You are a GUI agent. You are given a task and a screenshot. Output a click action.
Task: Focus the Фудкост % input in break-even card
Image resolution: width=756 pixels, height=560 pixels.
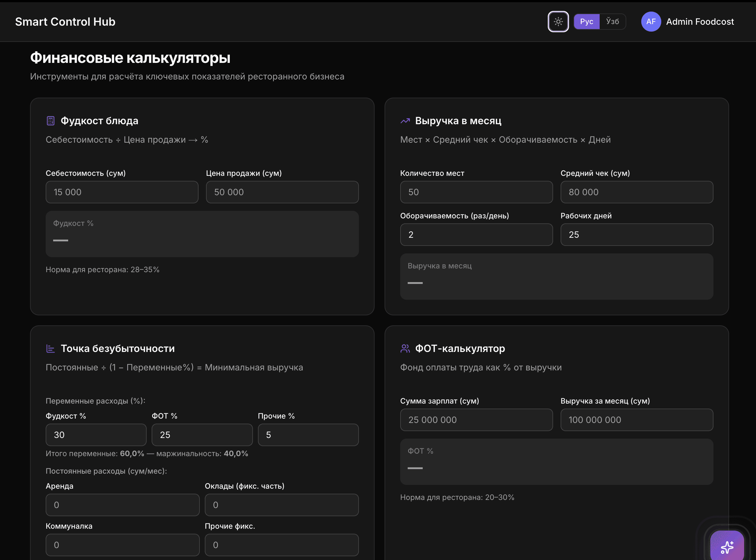(x=96, y=435)
